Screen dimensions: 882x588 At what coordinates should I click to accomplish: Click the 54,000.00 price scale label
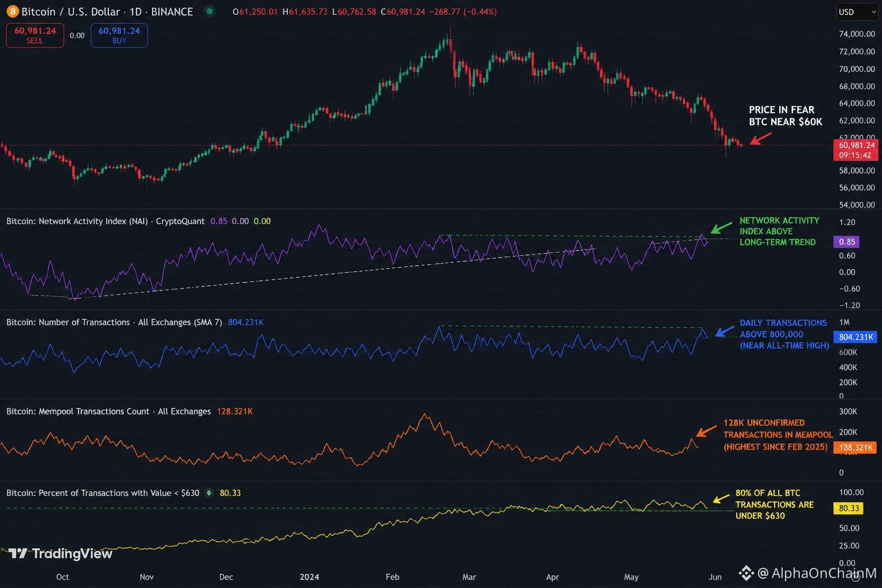click(x=857, y=205)
